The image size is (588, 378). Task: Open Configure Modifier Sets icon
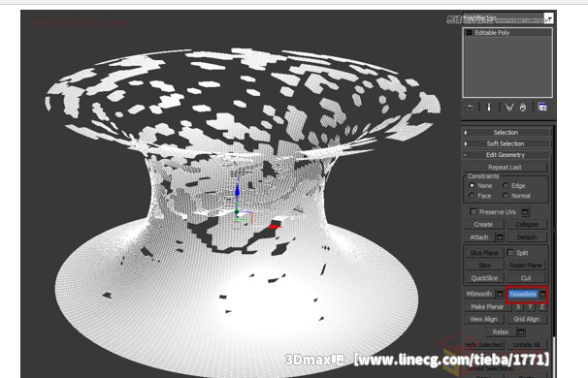tap(542, 108)
